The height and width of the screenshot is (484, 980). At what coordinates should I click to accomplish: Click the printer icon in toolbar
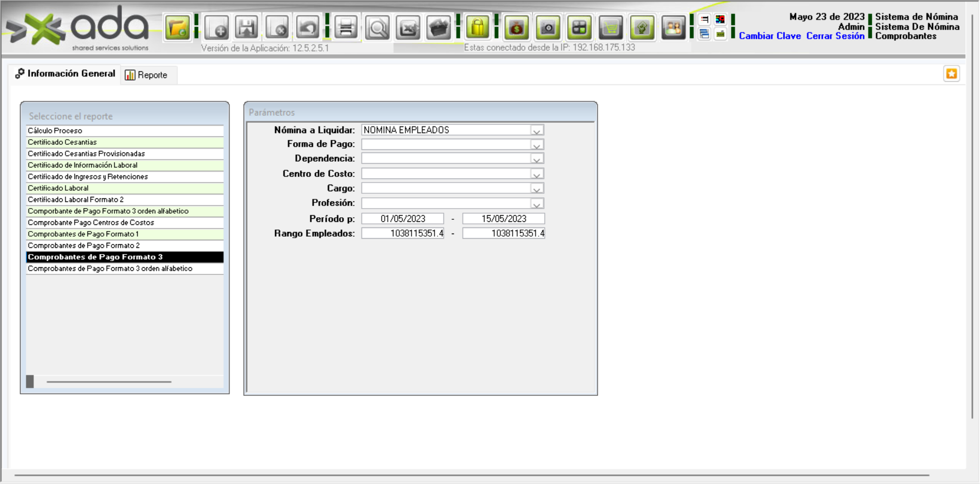point(346,28)
